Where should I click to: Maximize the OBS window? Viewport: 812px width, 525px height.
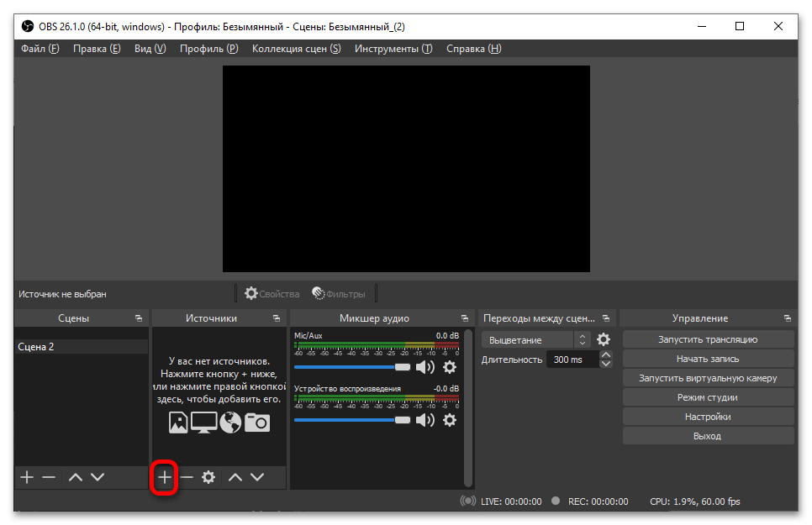[x=740, y=26]
